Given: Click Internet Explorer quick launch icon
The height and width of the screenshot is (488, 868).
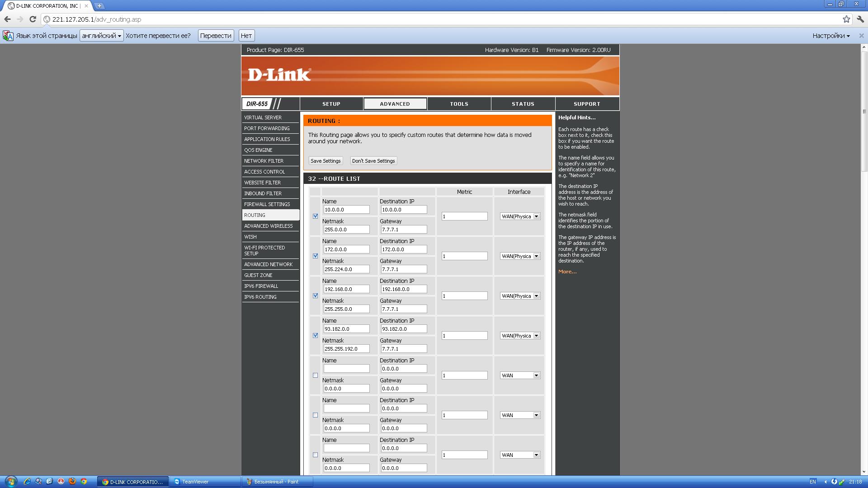Looking at the screenshot, I should [x=27, y=482].
